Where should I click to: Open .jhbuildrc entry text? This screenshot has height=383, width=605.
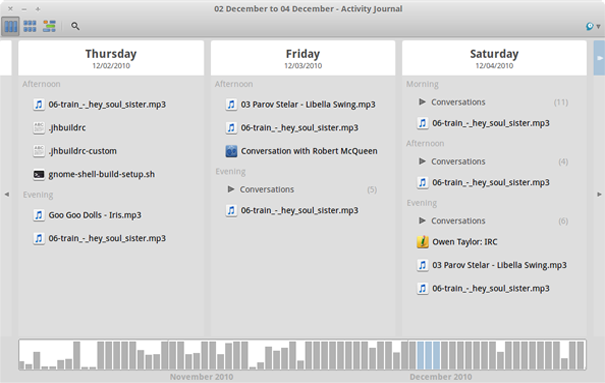coord(67,128)
